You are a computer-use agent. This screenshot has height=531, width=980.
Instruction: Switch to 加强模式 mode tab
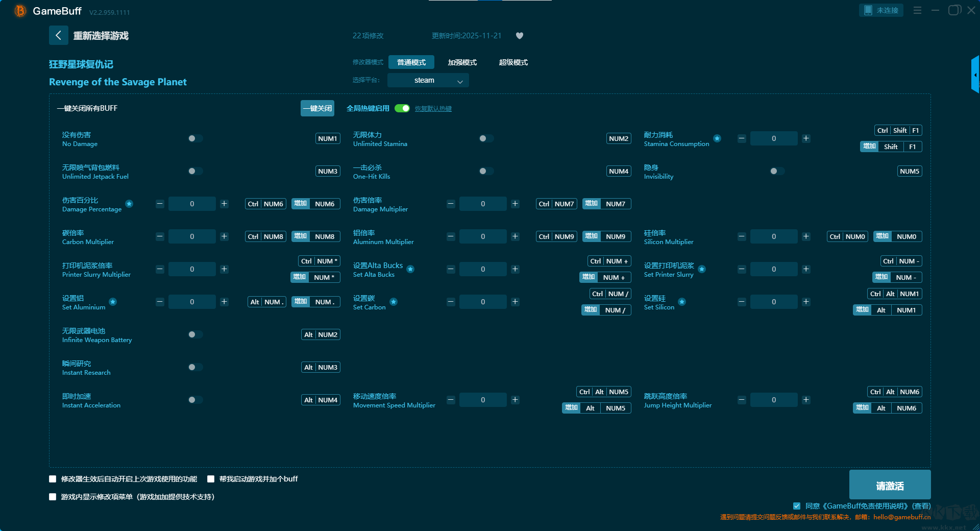462,62
